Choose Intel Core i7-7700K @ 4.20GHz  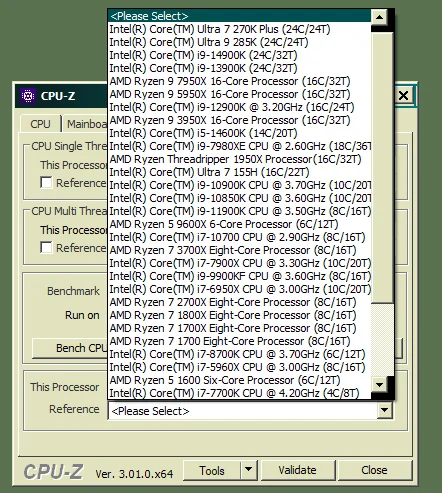pyautogui.click(x=239, y=393)
